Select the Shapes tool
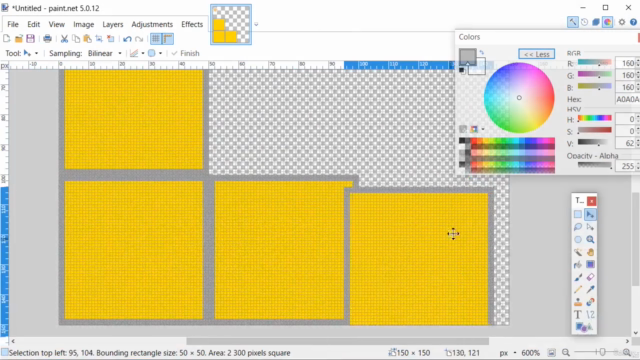Screen dimensions: 640x360 click(584, 327)
